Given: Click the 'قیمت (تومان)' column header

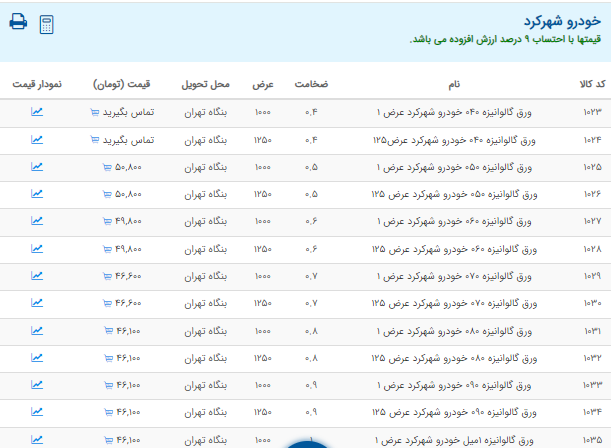Looking at the screenshot, I should (x=122, y=84).
